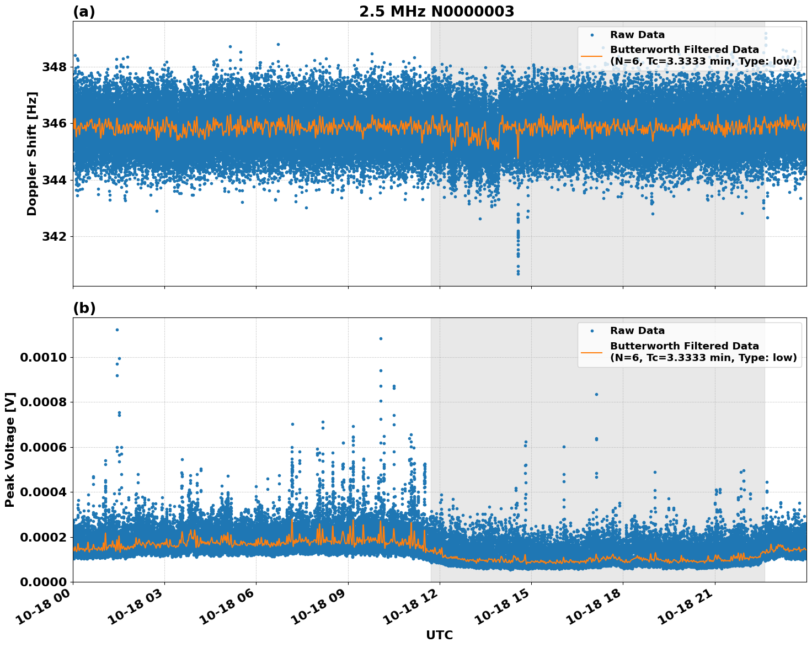Viewport: 812px width, 647px height.
Task: Click the blue Raw Data marker in panel (b) legend
Action: [592, 331]
